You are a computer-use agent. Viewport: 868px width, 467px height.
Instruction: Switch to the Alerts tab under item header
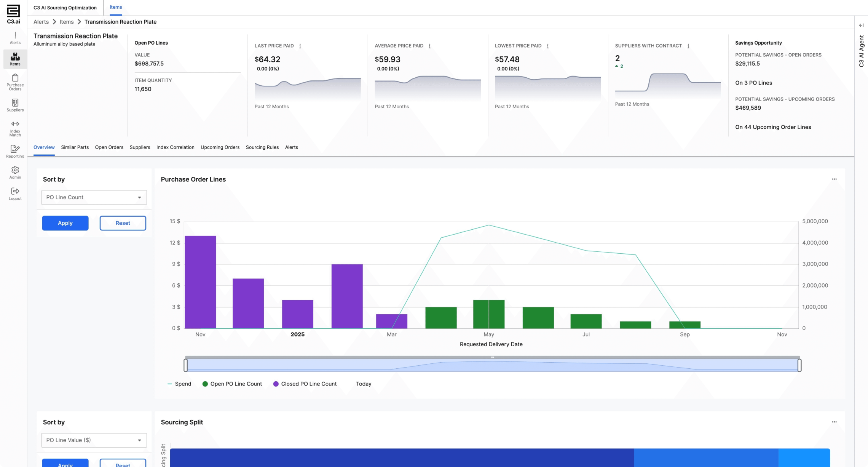(292, 147)
